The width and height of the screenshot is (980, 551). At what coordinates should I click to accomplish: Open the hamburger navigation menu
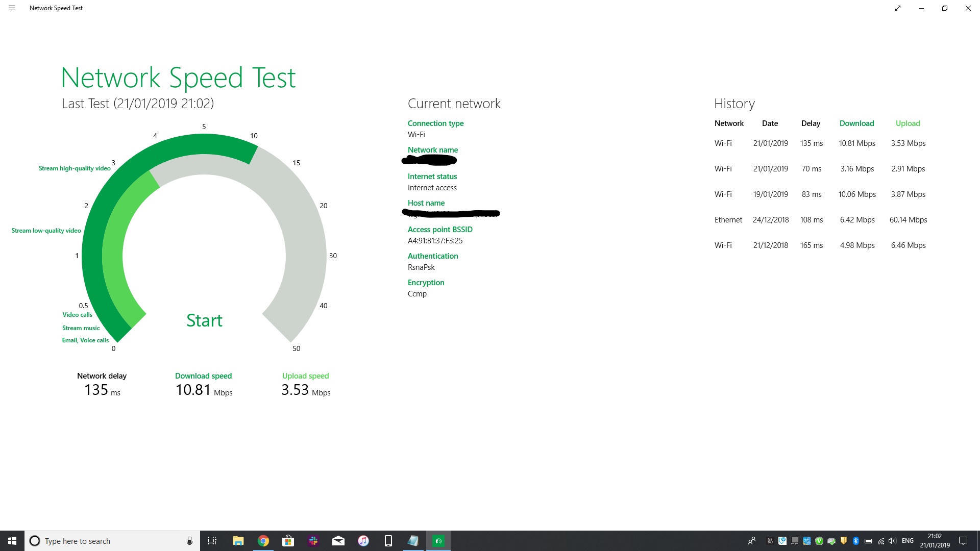[12, 8]
